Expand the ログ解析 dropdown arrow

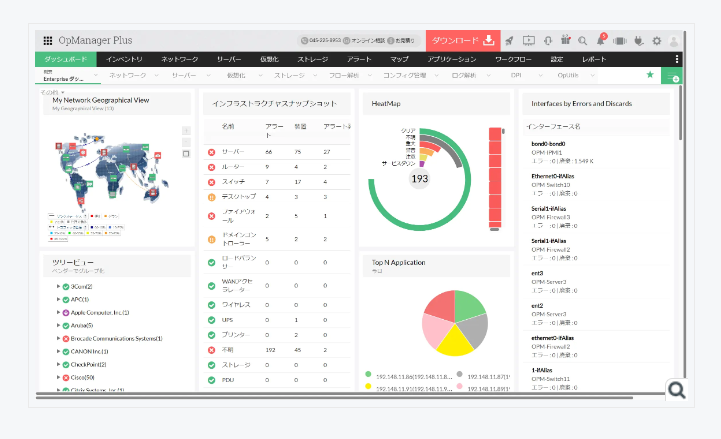click(x=488, y=75)
